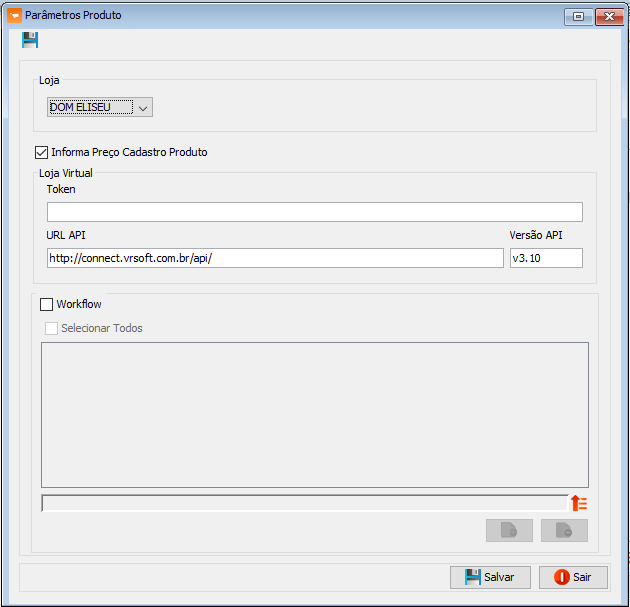The width and height of the screenshot is (630, 607).
Task: Click the Sair button
Action: (573, 577)
